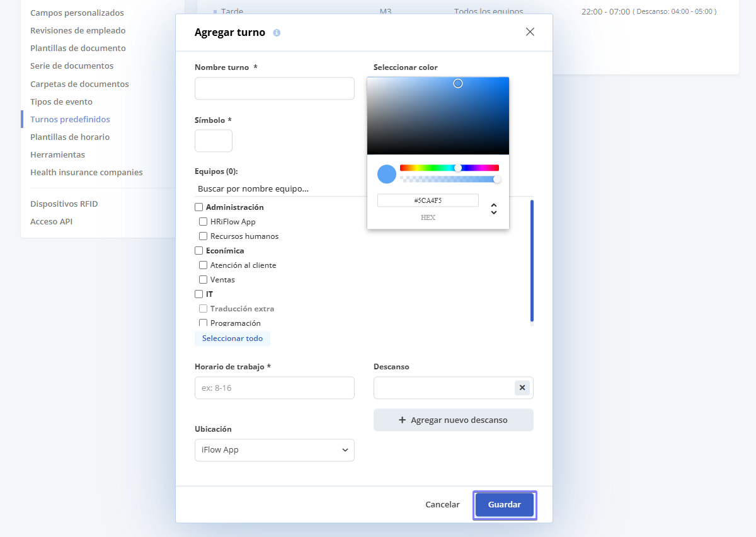This screenshot has height=537, width=756.
Task: Close the Agregar turno dialog
Action: (x=530, y=32)
